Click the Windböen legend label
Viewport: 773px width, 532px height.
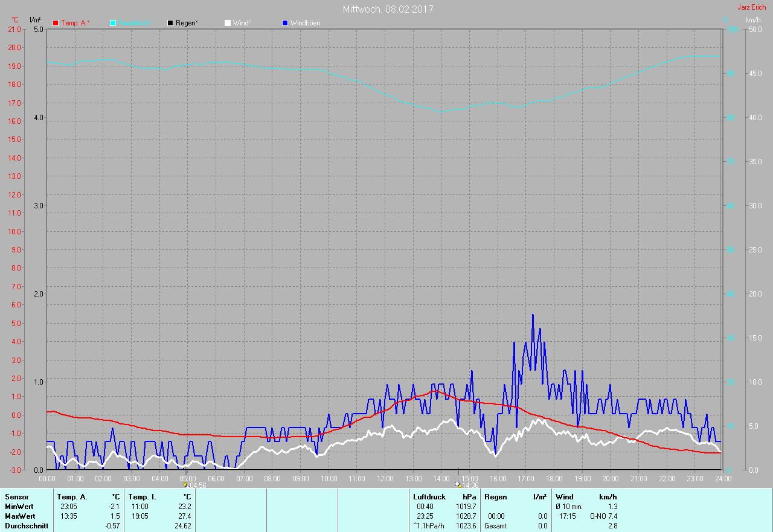(x=306, y=23)
